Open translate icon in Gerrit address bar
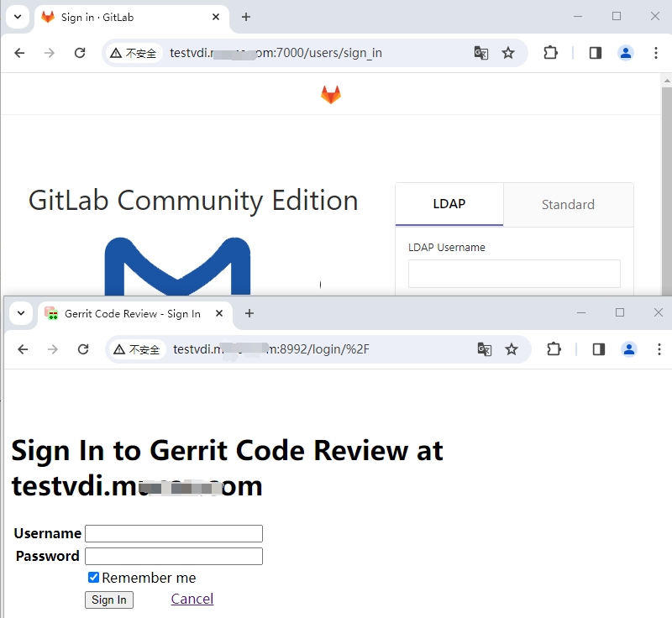The width and height of the screenshot is (672, 618). (484, 349)
